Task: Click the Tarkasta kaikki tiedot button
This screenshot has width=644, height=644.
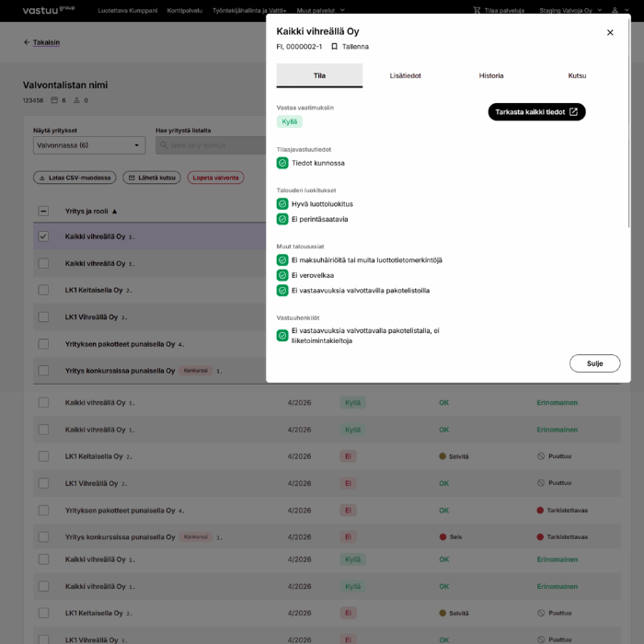Action: pyautogui.click(x=536, y=112)
